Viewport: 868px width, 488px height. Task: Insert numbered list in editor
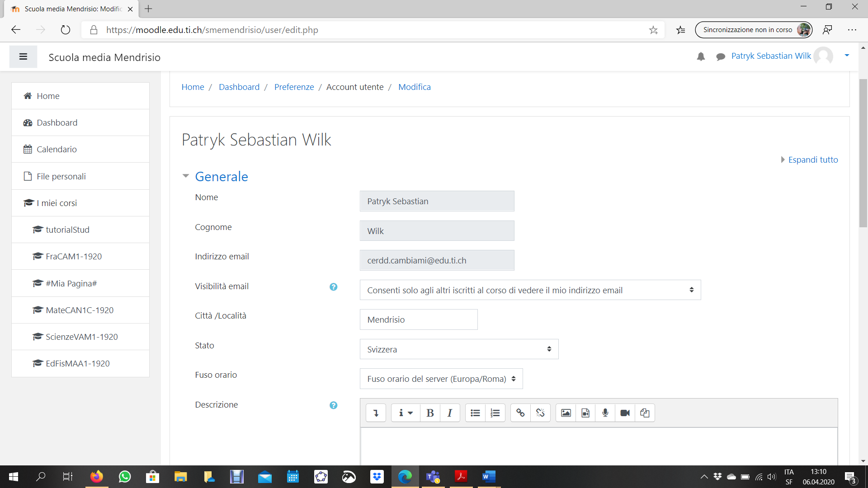pyautogui.click(x=495, y=413)
